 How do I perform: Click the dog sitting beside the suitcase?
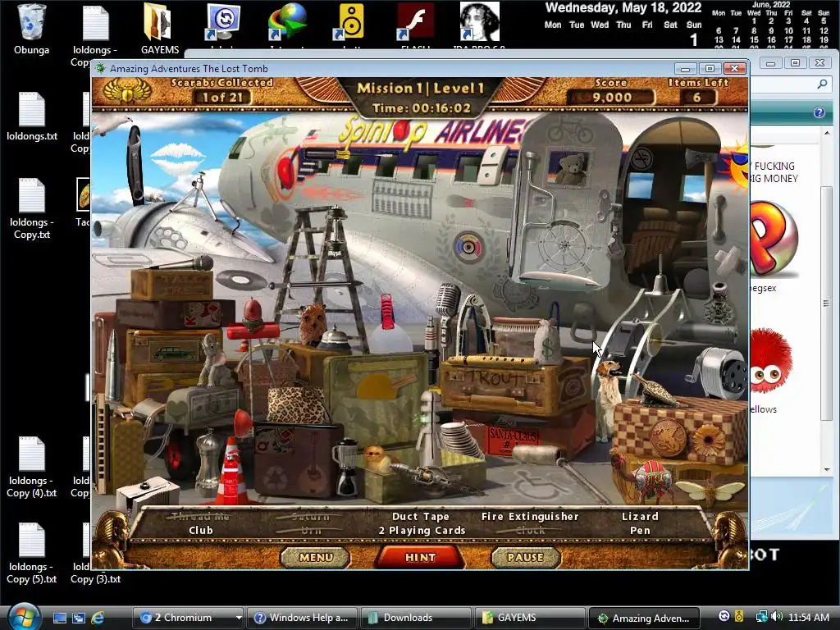609,399
